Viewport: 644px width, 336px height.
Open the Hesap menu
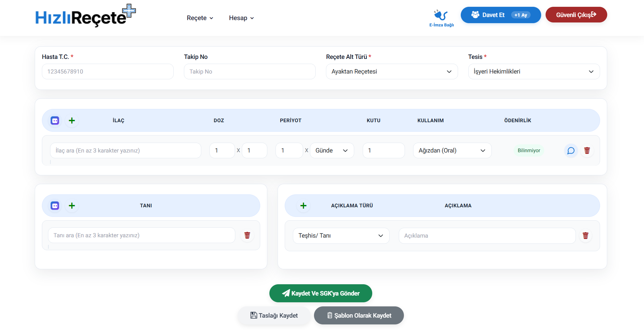tap(241, 18)
